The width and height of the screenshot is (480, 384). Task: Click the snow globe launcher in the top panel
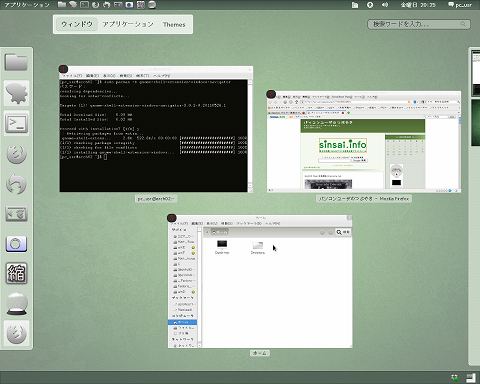(152, 4)
